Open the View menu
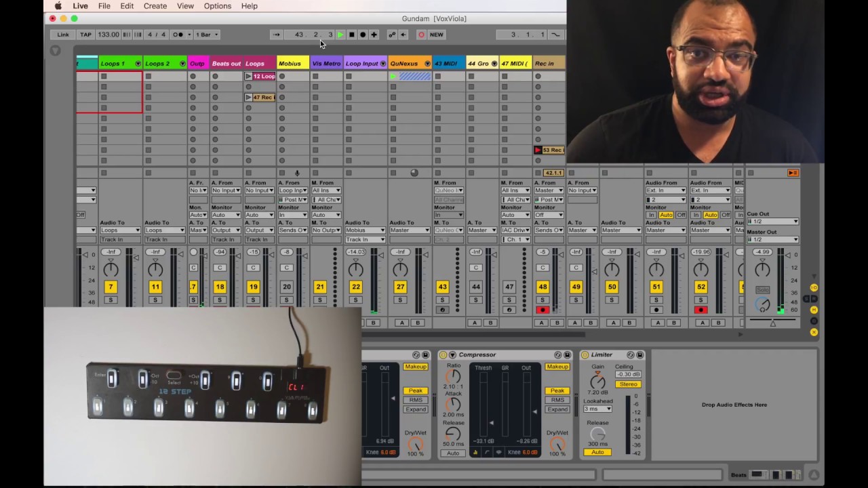 click(x=185, y=6)
